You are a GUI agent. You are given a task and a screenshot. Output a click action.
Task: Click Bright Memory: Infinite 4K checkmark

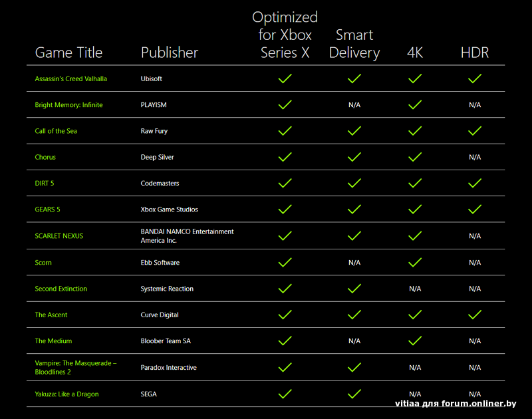(x=415, y=104)
